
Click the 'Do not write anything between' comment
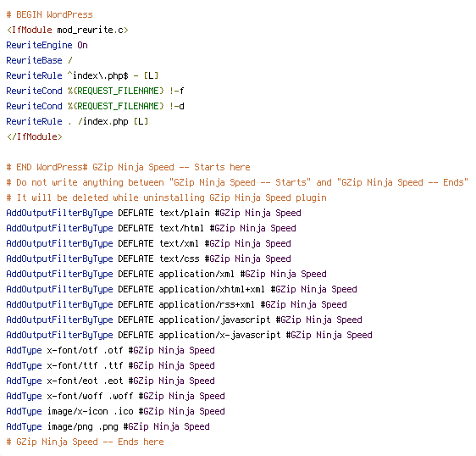point(237,182)
